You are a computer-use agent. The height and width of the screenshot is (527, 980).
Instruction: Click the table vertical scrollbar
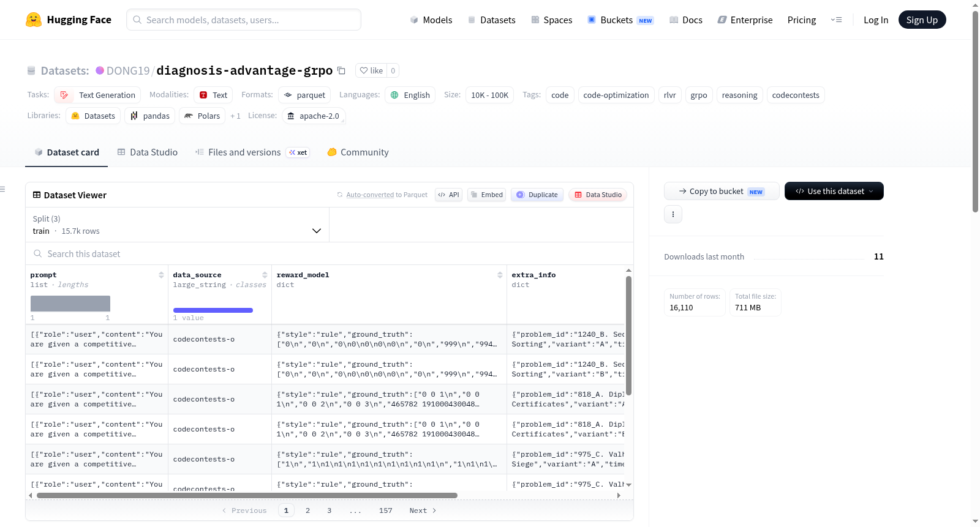628,335
